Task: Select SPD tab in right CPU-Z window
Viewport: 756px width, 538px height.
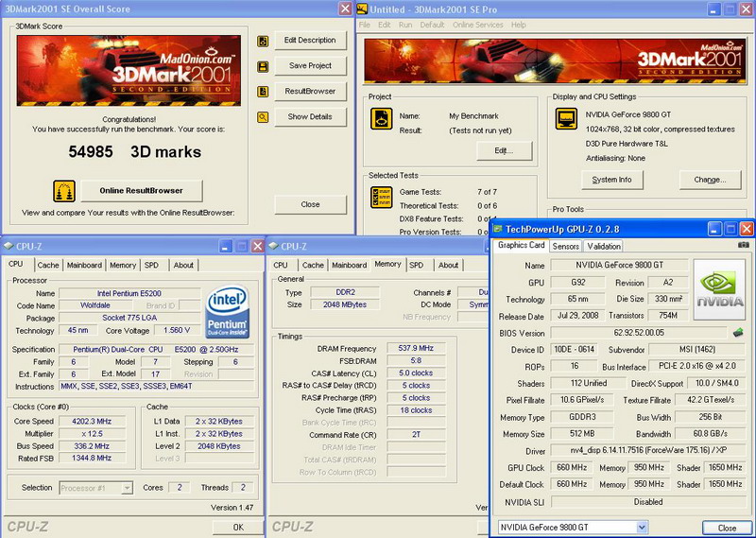Action: tap(417, 266)
